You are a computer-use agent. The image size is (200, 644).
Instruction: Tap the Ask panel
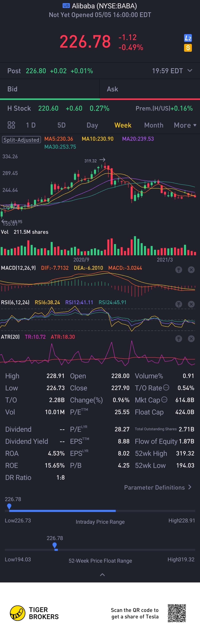pyautogui.click(x=150, y=89)
